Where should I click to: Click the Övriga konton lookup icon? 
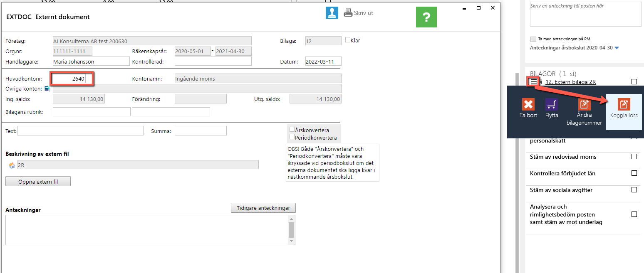tap(47, 89)
